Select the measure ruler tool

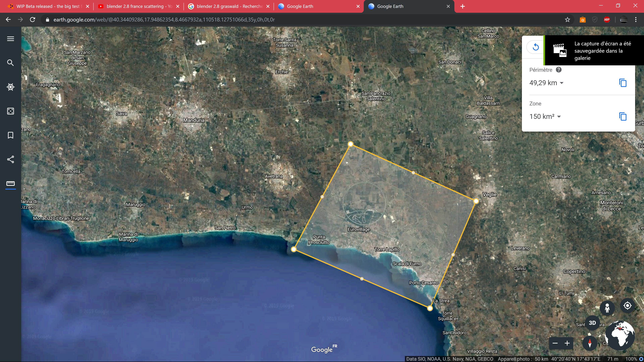11,184
